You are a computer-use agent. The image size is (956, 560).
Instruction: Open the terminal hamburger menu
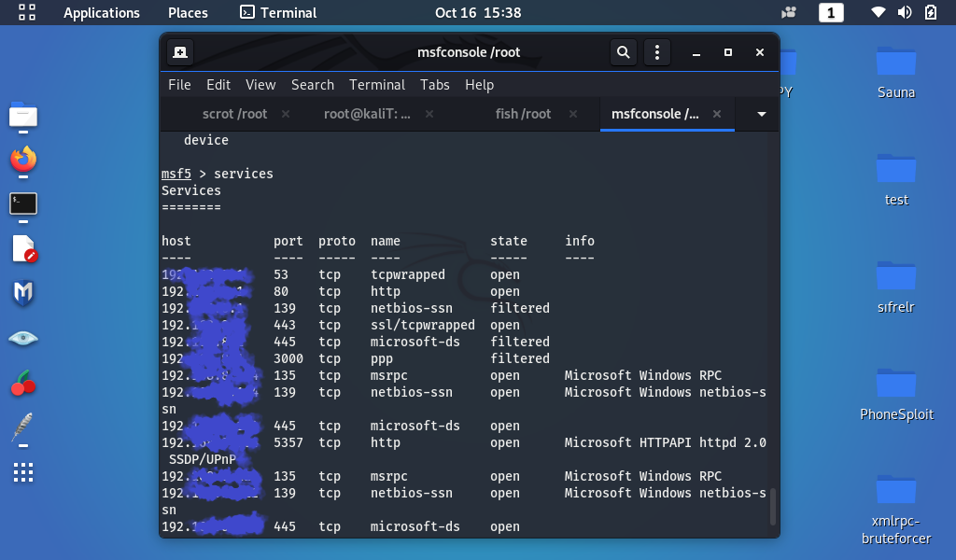pyautogui.click(x=657, y=52)
